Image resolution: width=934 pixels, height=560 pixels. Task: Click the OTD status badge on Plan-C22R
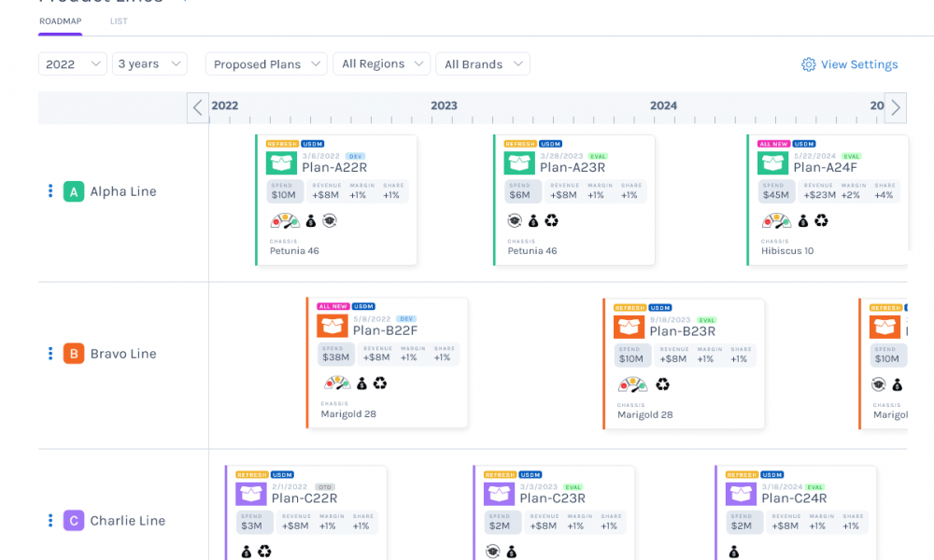tap(325, 487)
